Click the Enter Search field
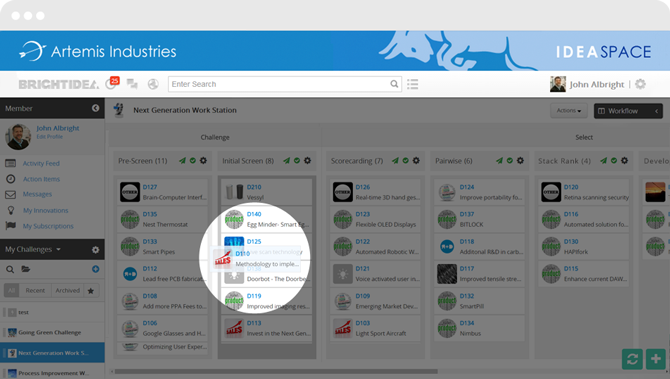 (x=285, y=84)
